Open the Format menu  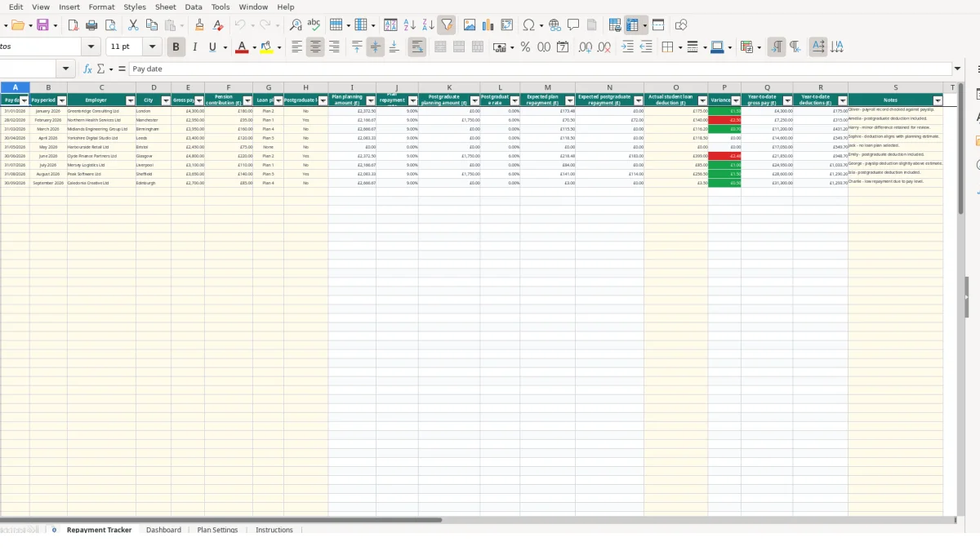click(101, 7)
